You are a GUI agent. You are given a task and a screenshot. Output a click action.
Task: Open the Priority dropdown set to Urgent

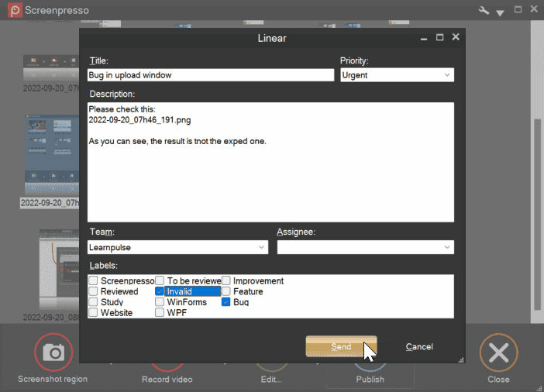click(x=397, y=75)
